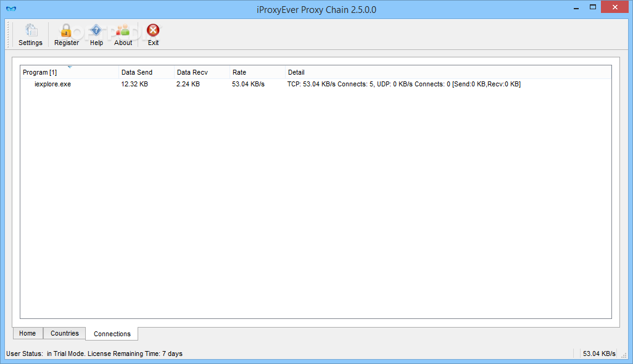Minimize the iProxyEver window
The image size is (633, 364).
576,7
